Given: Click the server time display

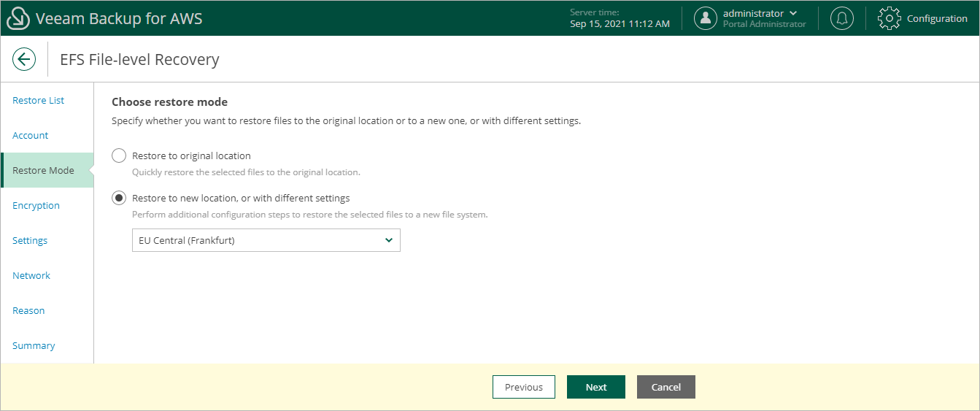Looking at the screenshot, I should [x=620, y=18].
